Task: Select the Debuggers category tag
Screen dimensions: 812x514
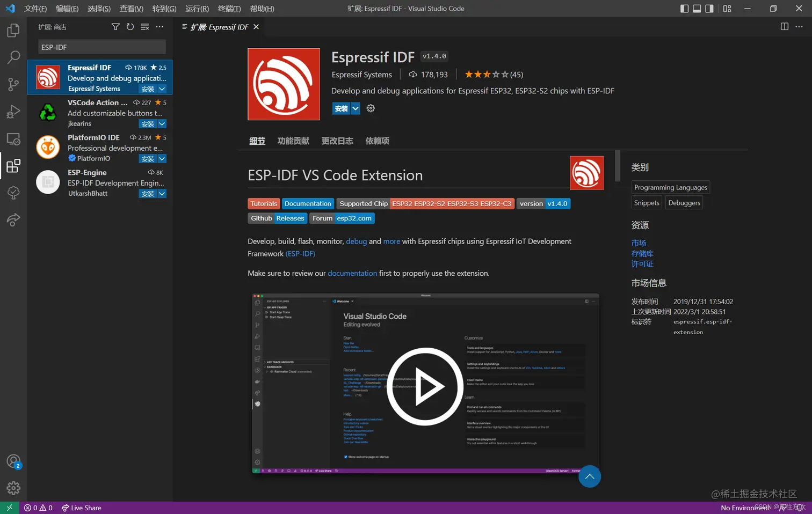Action: (684, 203)
